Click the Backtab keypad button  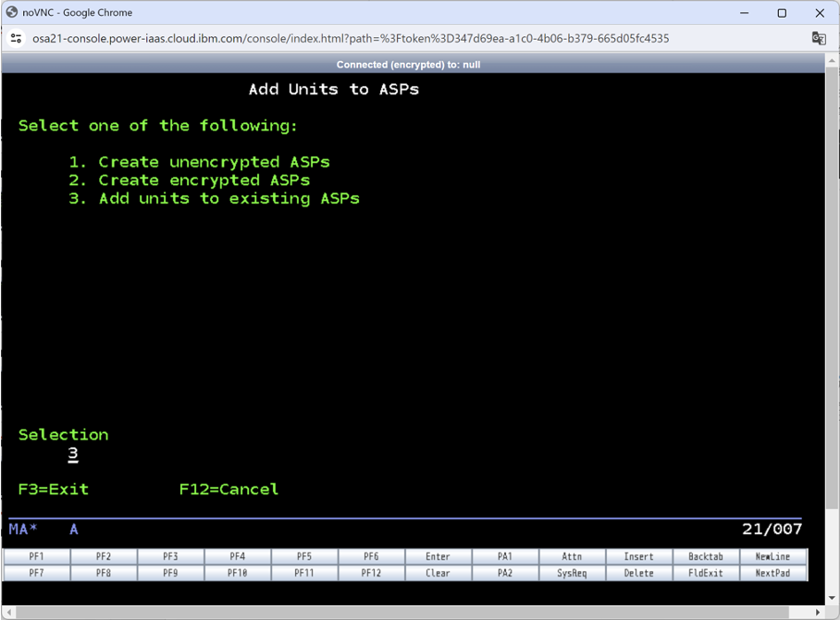tap(706, 556)
